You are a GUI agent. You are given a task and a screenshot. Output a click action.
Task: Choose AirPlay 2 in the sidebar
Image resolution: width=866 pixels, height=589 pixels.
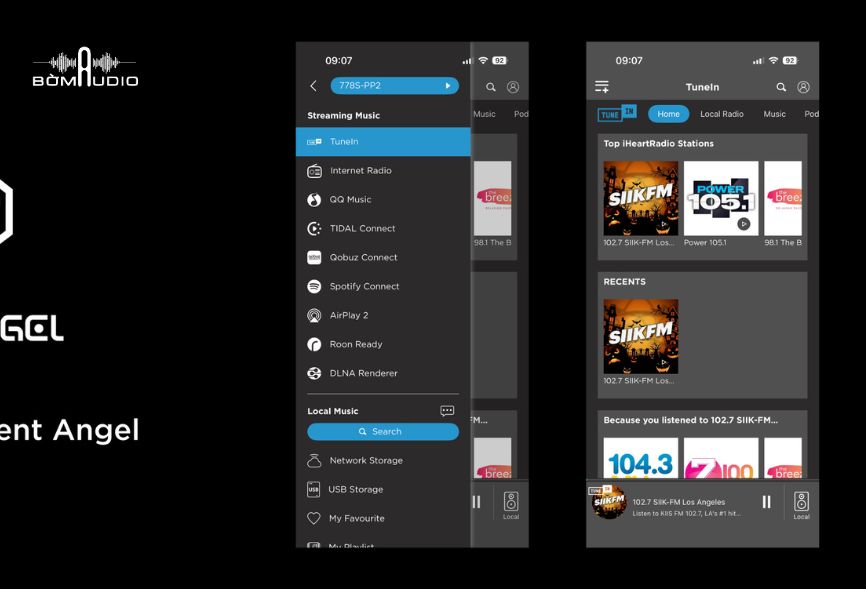point(383,315)
